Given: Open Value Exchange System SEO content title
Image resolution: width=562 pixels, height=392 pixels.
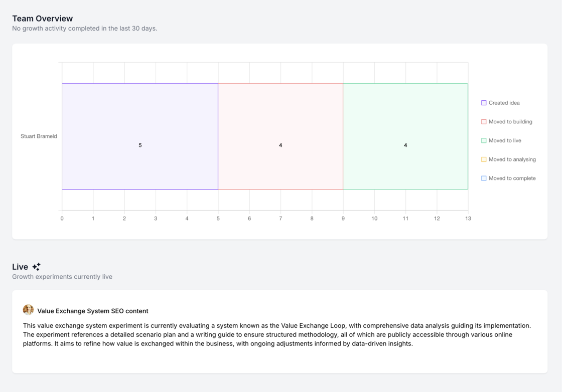Looking at the screenshot, I should coord(93,311).
